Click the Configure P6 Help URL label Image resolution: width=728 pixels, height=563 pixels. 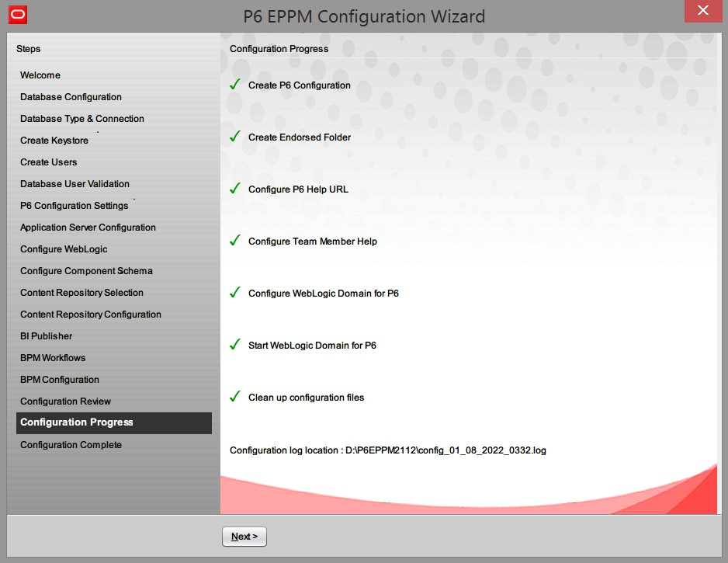point(298,189)
